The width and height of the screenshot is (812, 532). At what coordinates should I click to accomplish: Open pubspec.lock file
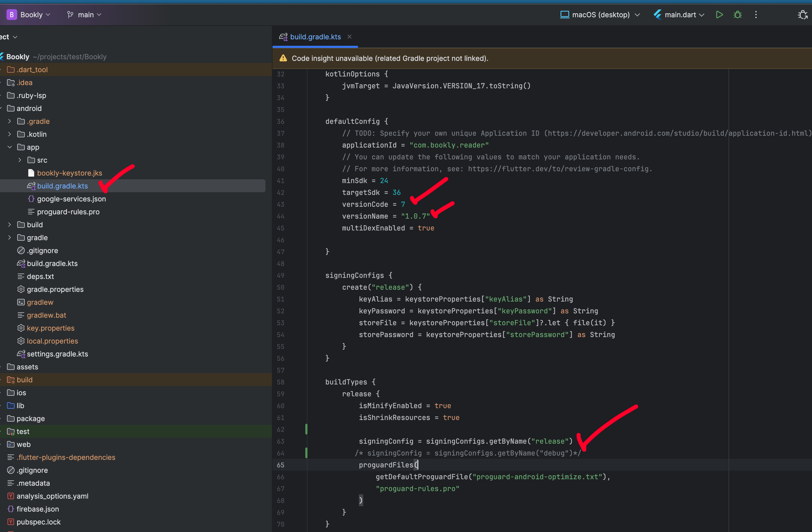click(38, 522)
